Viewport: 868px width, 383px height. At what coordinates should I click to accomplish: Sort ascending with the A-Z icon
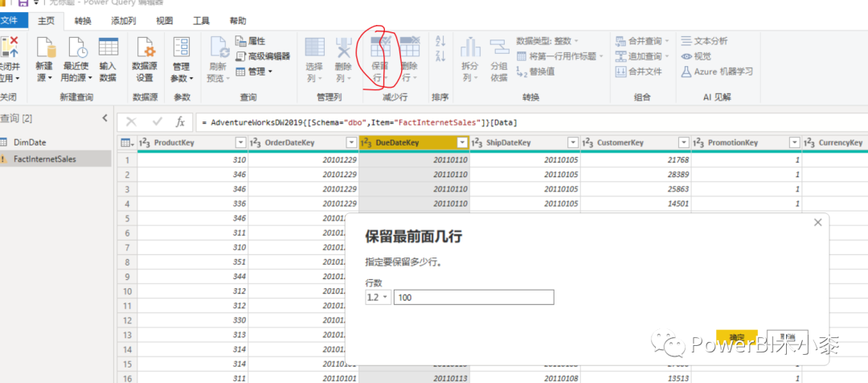(440, 40)
